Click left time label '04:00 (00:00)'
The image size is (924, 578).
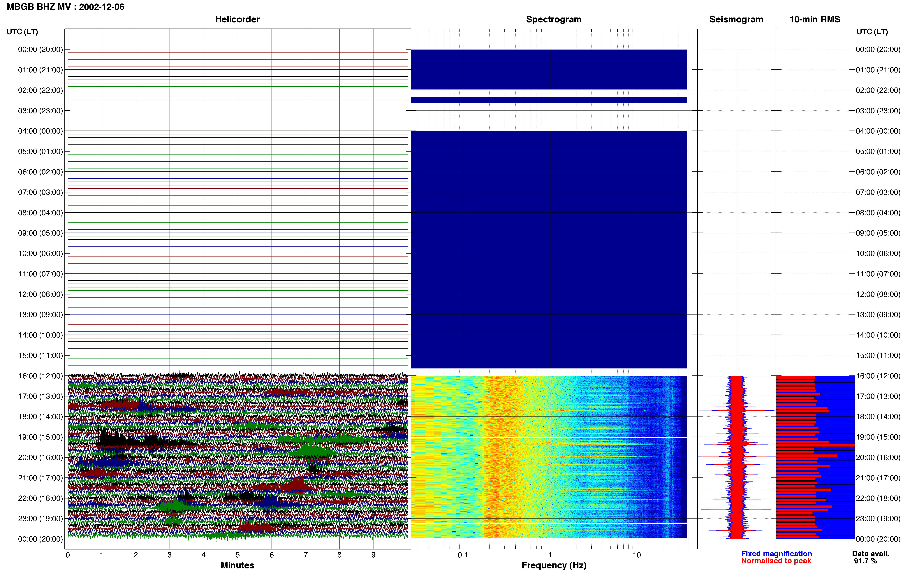tap(41, 131)
